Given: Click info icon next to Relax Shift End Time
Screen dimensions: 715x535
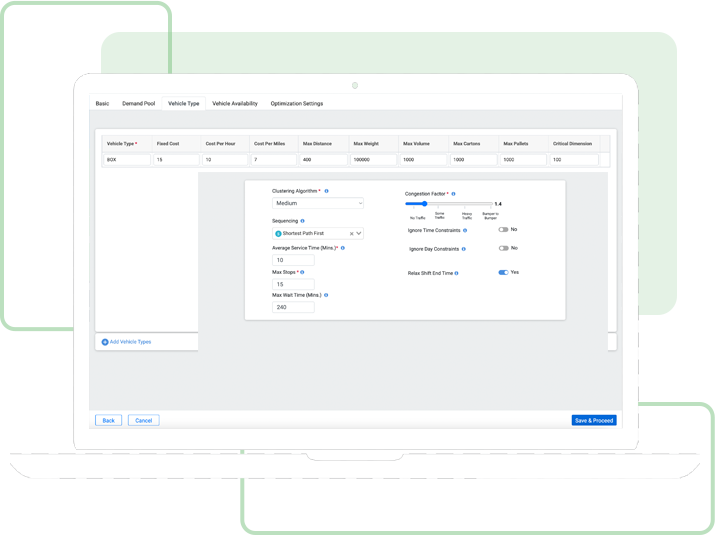Looking at the screenshot, I should click(x=462, y=272).
